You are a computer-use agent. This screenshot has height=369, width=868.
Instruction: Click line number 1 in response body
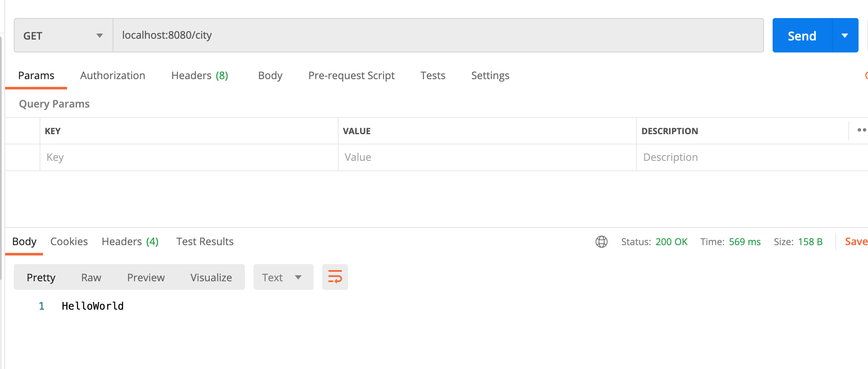(x=42, y=306)
